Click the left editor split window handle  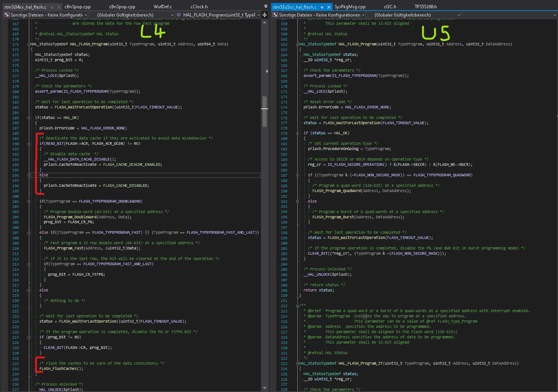point(264,15)
